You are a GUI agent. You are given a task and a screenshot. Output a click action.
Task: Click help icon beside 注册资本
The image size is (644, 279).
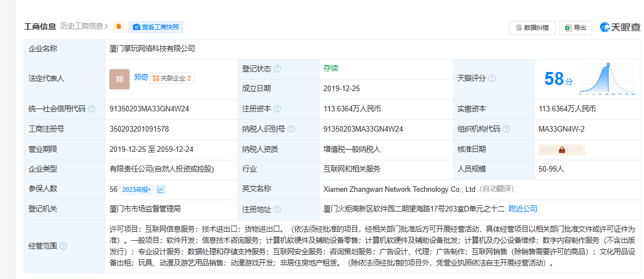click(x=277, y=109)
